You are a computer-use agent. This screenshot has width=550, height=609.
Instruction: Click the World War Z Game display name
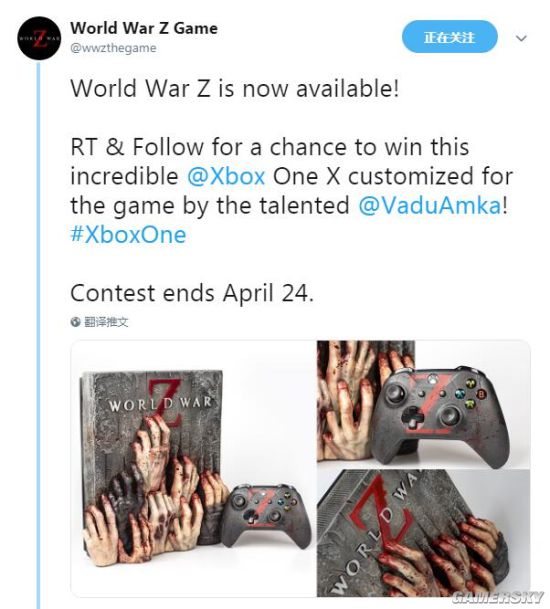[x=144, y=28]
